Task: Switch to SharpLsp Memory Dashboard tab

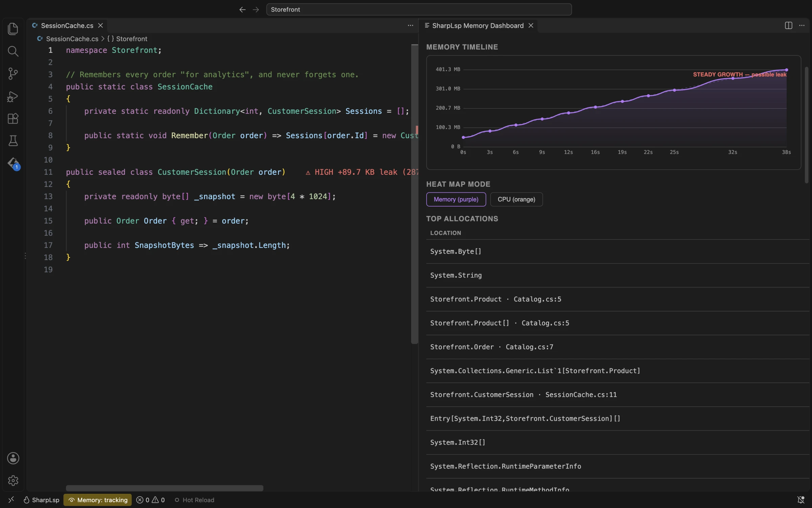Action: click(x=478, y=25)
